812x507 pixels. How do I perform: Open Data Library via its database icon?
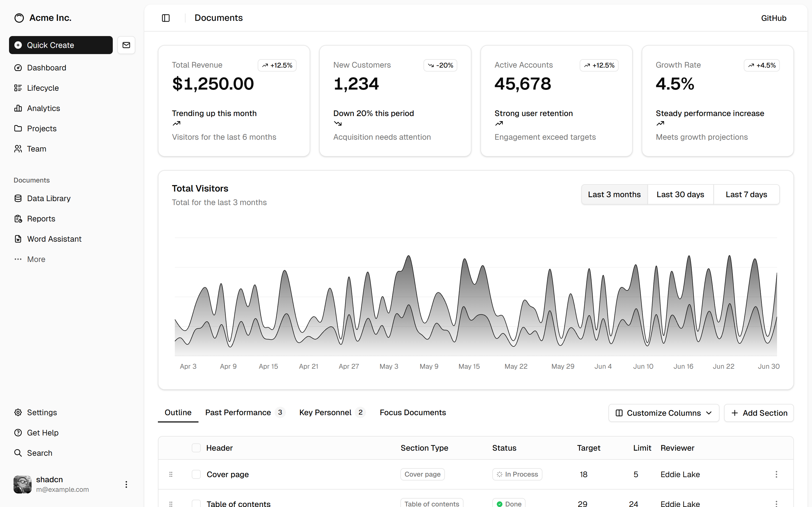point(18,198)
